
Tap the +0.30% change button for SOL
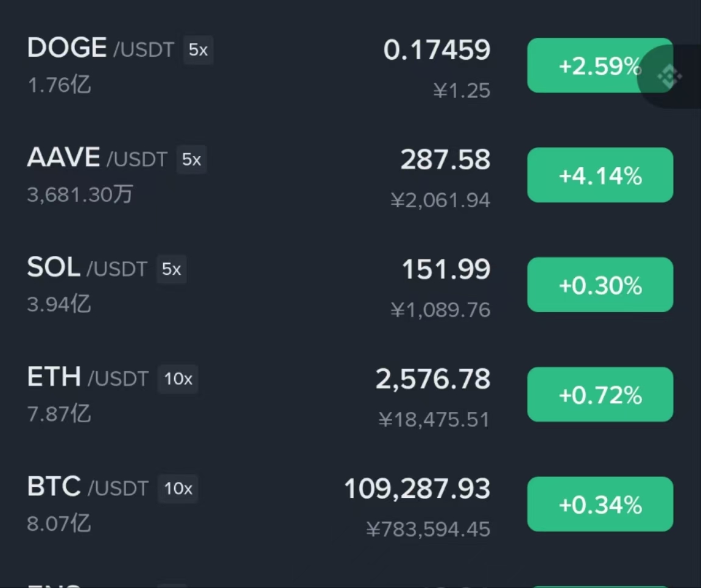pos(600,285)
